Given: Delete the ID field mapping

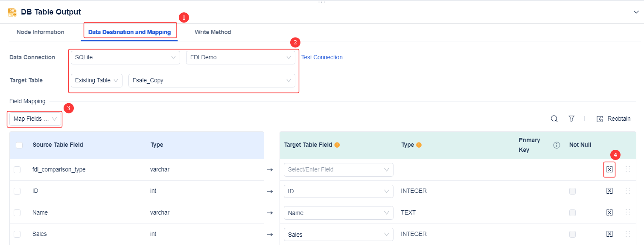Looking at the screenshot, I should point(609,191).
